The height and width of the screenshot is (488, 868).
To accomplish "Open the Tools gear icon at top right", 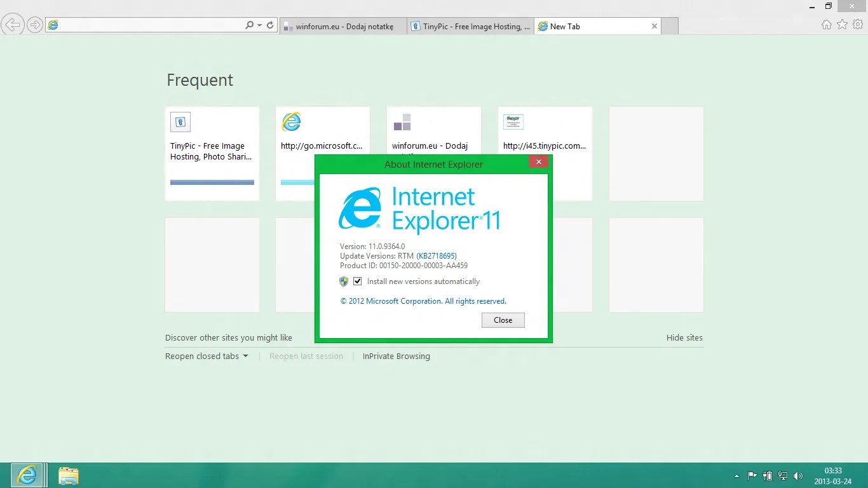I will 857,24.
